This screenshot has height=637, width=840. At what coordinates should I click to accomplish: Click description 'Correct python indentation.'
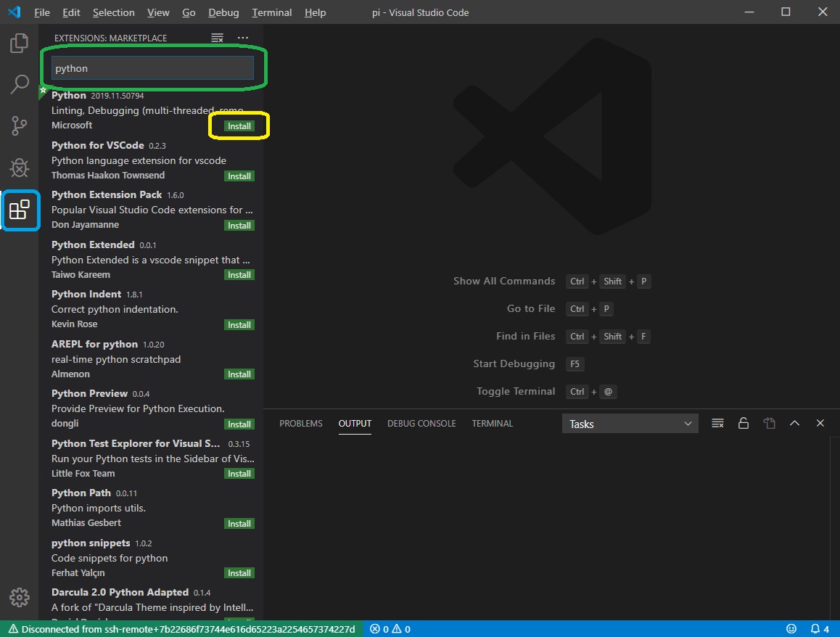pyautogui.click(x=115, y=309)
